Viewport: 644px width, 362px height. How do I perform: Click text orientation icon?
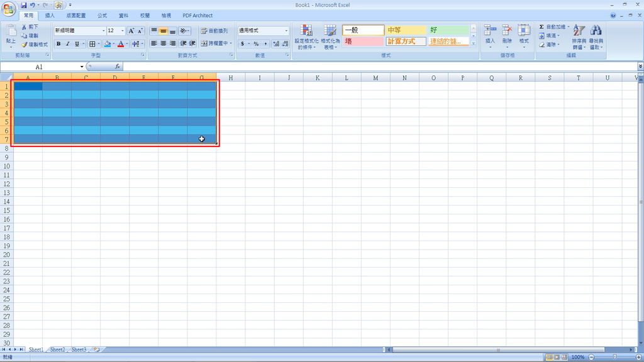pyautogui.click(x=184, y=31)
